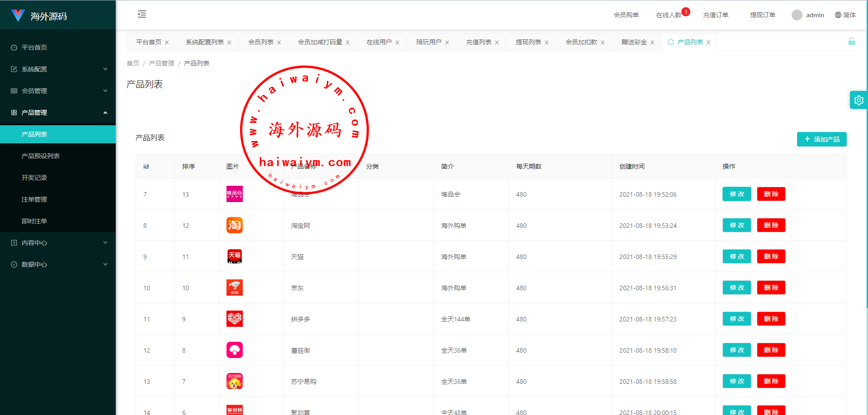Open the settings gear panel
868x415 pixels.
coord(859,100)
